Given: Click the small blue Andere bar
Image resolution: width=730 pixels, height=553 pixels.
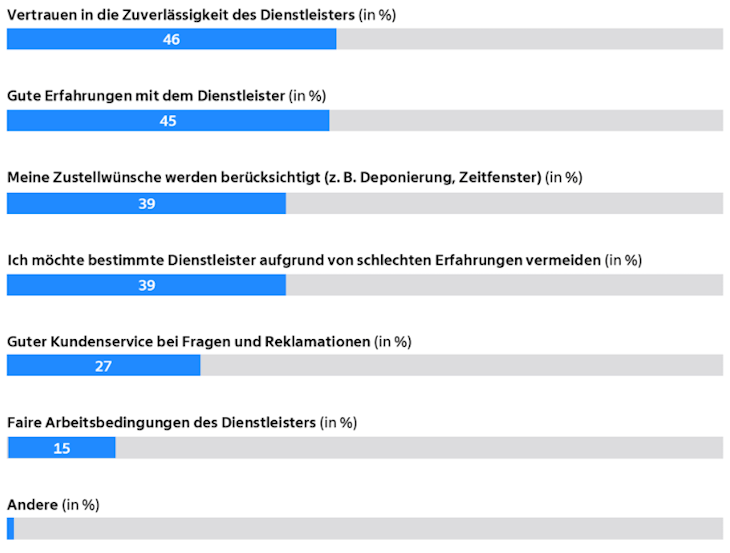Looking at the screenshot, I should [x=10, y=529].
